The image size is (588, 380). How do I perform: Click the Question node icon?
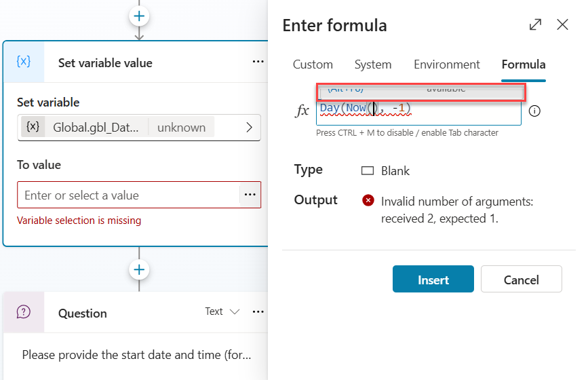(x=24, y=312)
